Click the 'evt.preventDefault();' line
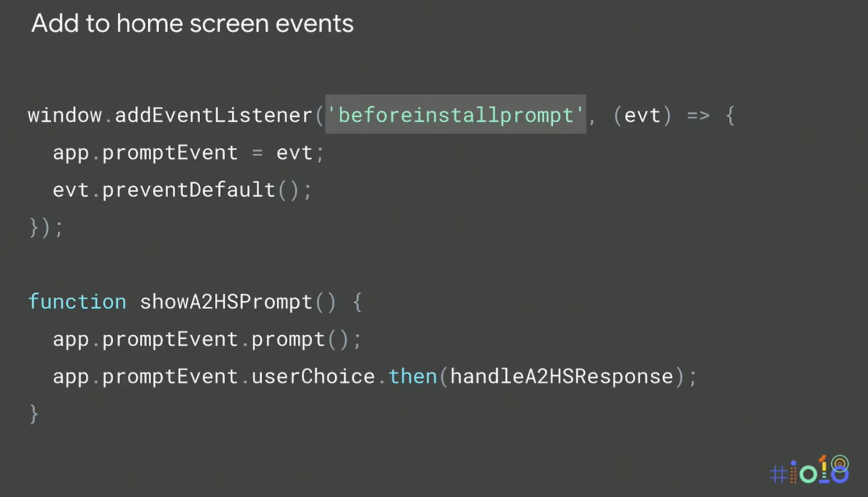 pyautogui.click(x=183, y=190)
